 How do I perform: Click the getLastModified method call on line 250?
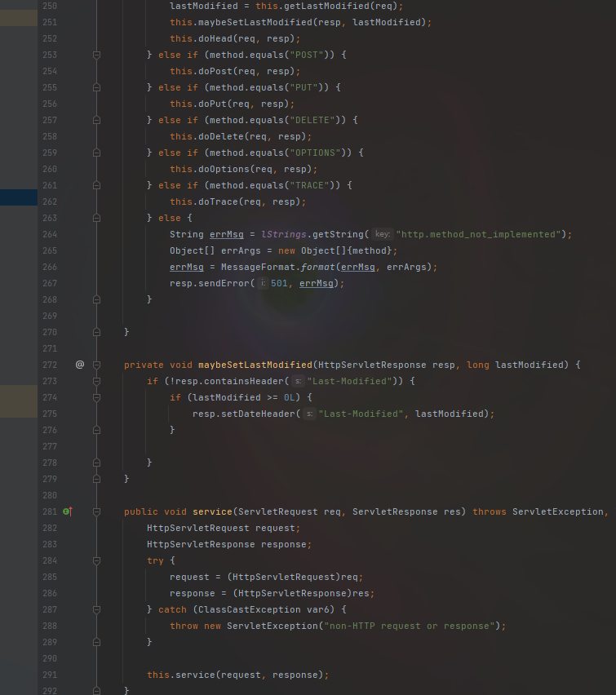click(326, 6)
